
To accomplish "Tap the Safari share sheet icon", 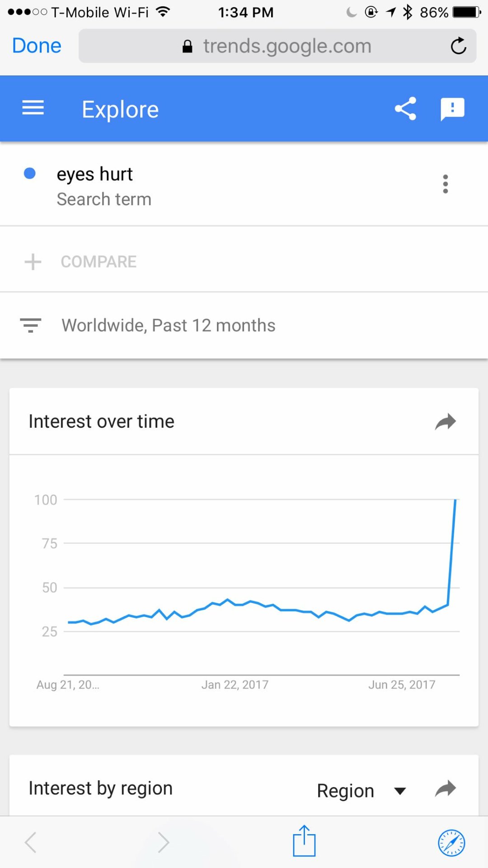I will click(x=304, y=841).
